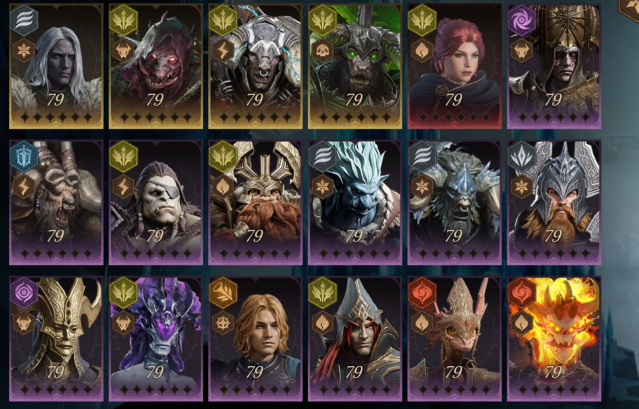Image resolution: width=639 pixels, height=409 pixels.
Task: Click the purple eye faction icon on golden mask
Action: coord(24,292)
